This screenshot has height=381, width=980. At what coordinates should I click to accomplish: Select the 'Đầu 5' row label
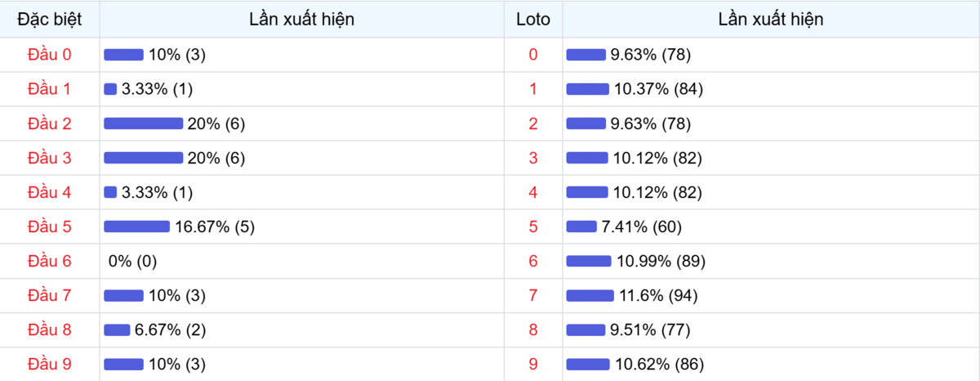pyautogui.click(x=50, y=226)
